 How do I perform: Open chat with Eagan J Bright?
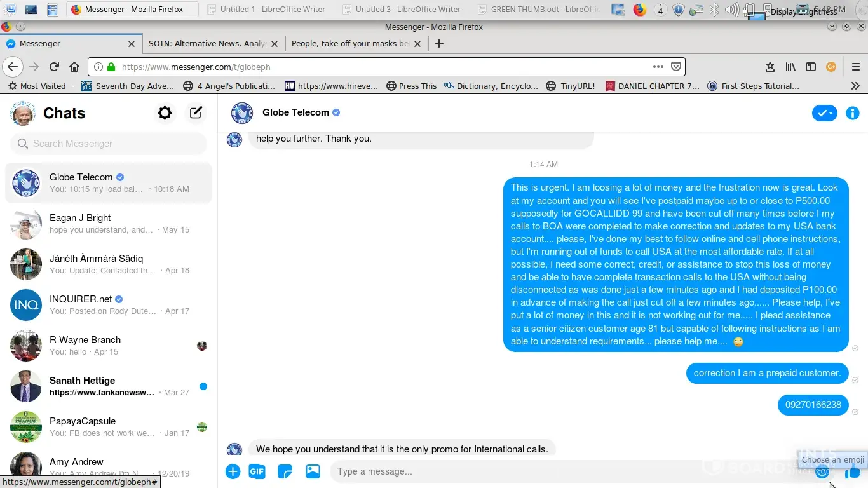109,224
